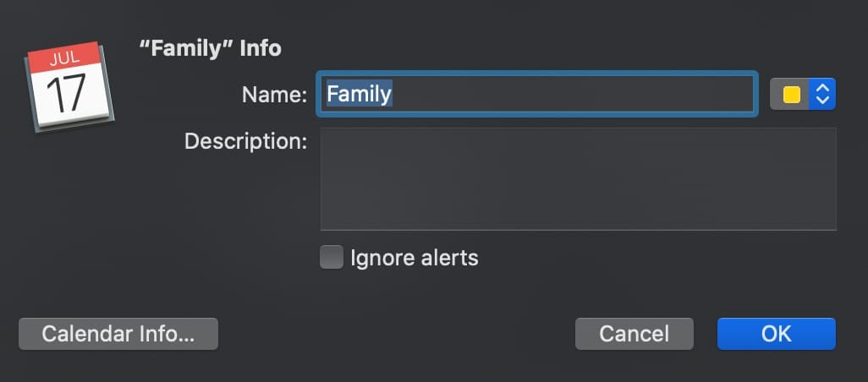Click the "Family" Info dialog title
The image size is (868, 382).
tap(210, 48)
